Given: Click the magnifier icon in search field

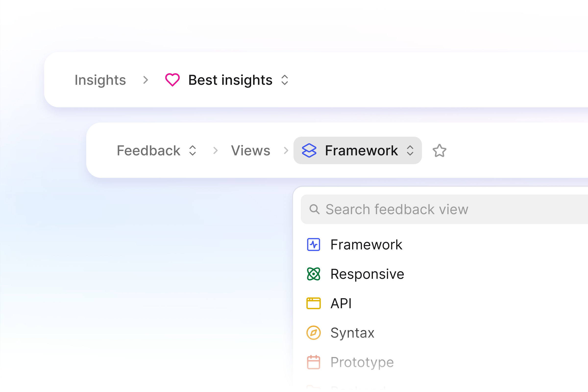Looking at the screenshot, I should click(x=315, y=209).
